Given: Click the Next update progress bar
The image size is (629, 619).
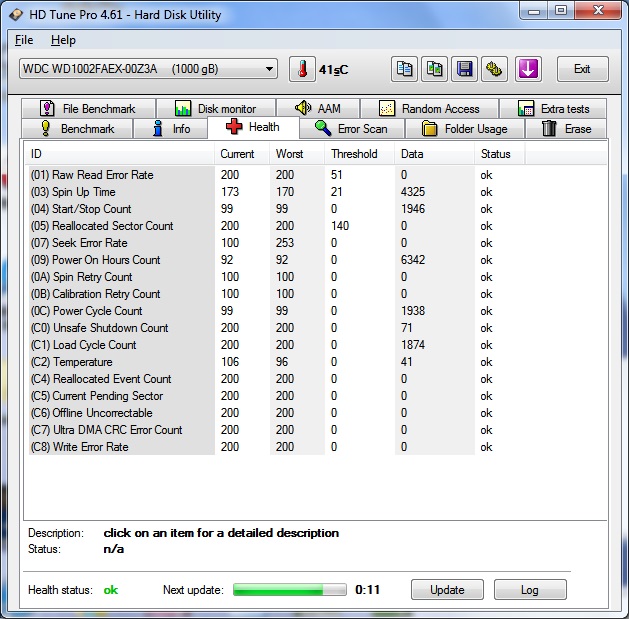Looking at the screenshot, I should click(x=290, y=590).
